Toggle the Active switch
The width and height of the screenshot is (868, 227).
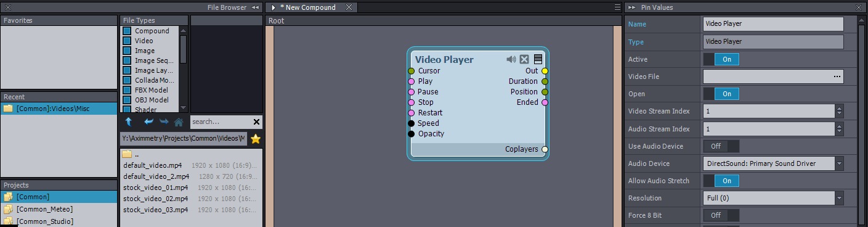[721, 59]
